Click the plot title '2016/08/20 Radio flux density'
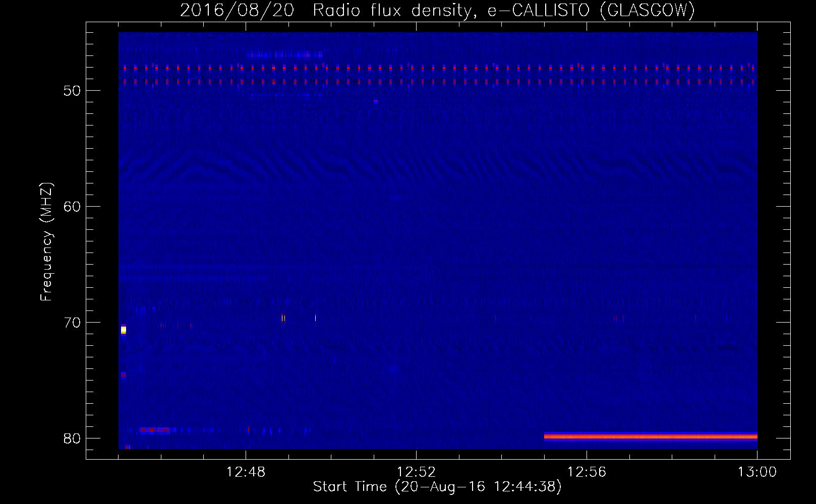Viewport: 816px width, 504px height. (x=437, y=10)
